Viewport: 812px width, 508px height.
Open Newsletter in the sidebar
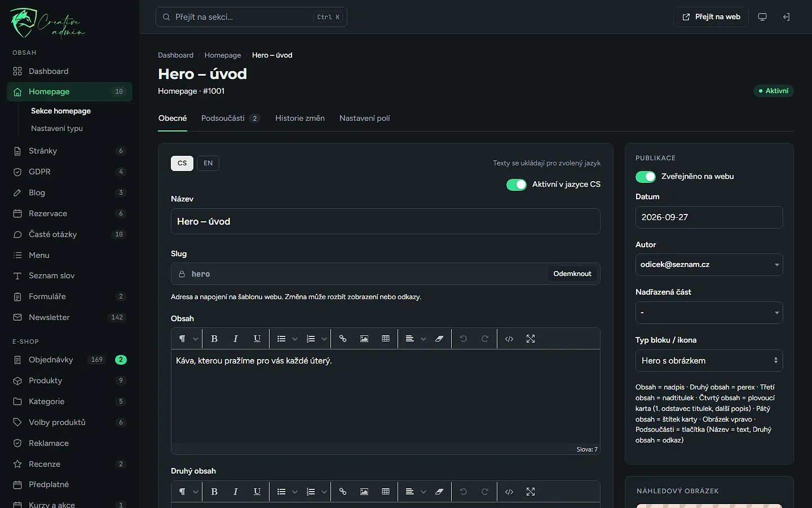[70, 317]
